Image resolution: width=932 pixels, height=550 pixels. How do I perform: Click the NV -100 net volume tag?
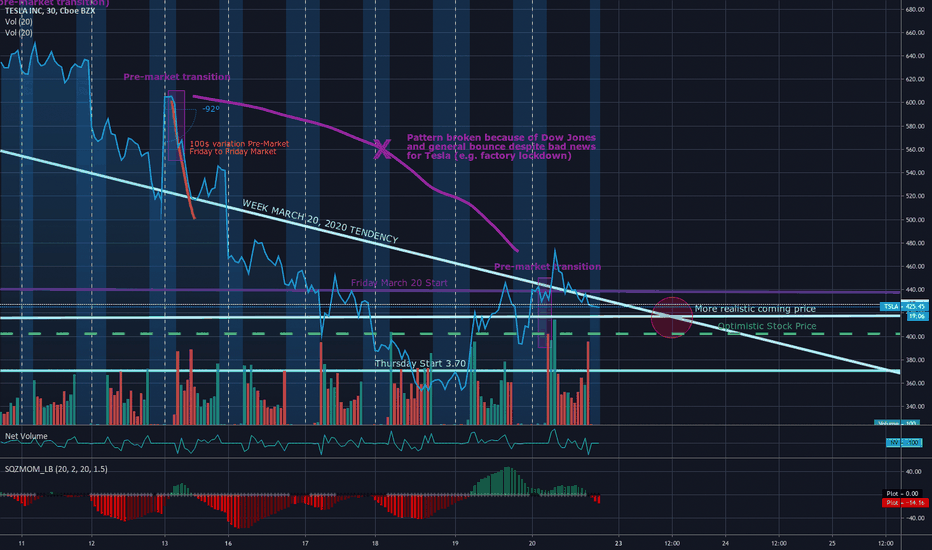coord(903,442)
